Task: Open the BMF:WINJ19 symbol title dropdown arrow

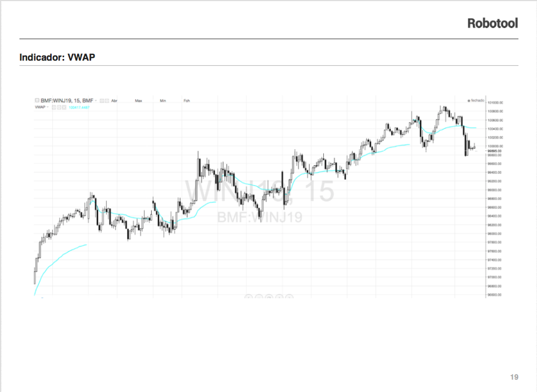Action: pyautogui.click(x=96, y=101)
